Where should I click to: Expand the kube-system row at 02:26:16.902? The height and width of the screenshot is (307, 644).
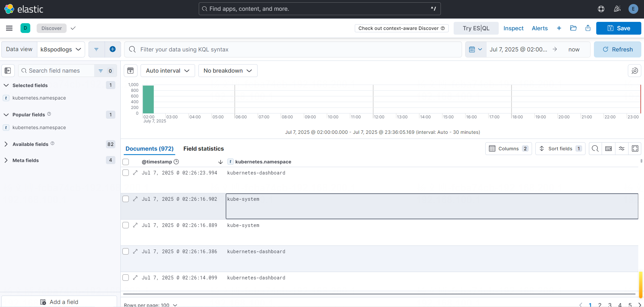pyautogui.click(x=135, y=199)
